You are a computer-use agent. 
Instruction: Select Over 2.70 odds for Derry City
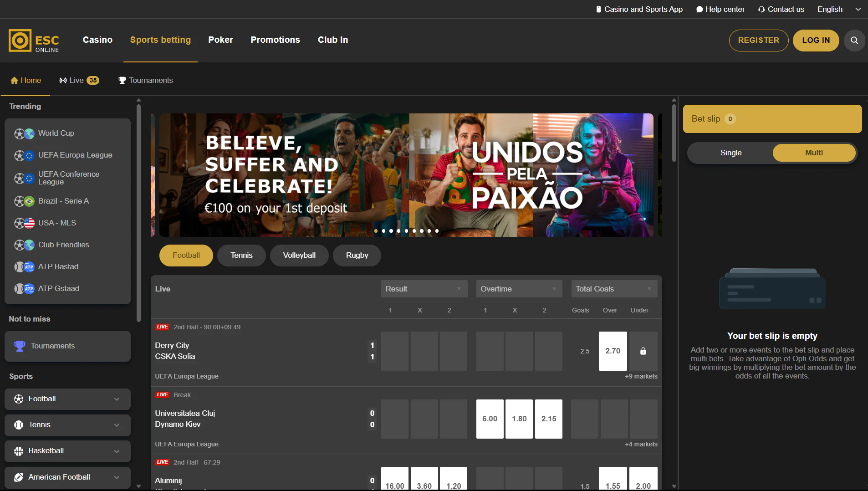613,351
